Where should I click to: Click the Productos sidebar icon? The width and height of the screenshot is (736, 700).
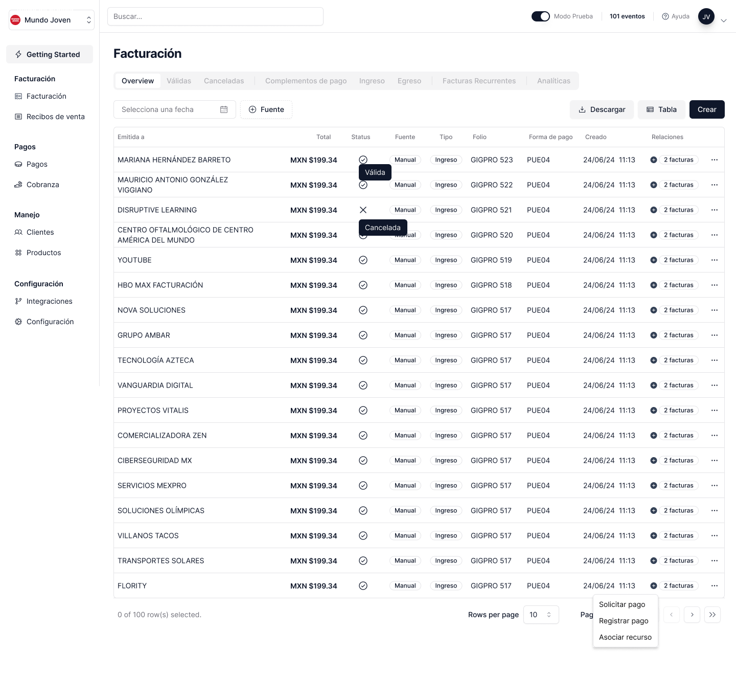[18, 253]
